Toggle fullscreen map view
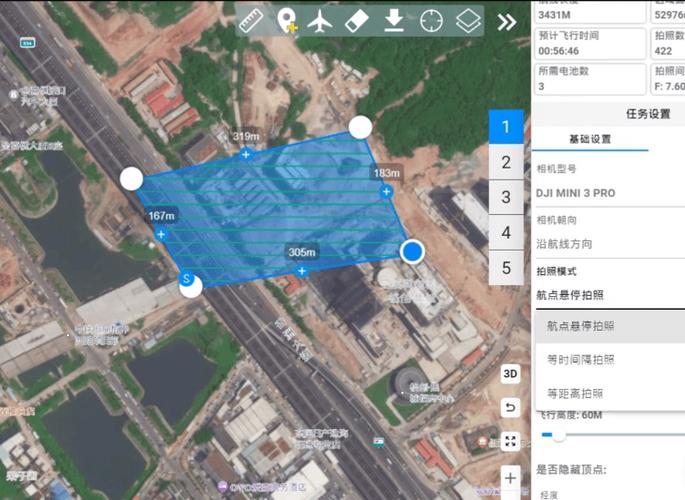685x500 pixels. [x=510, y=441]
